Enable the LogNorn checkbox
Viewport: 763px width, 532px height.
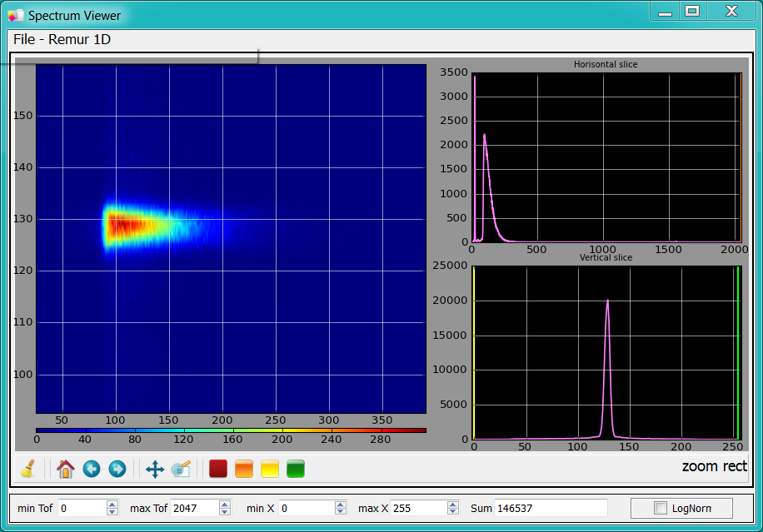pyautogui.click(x=661, y=508)
